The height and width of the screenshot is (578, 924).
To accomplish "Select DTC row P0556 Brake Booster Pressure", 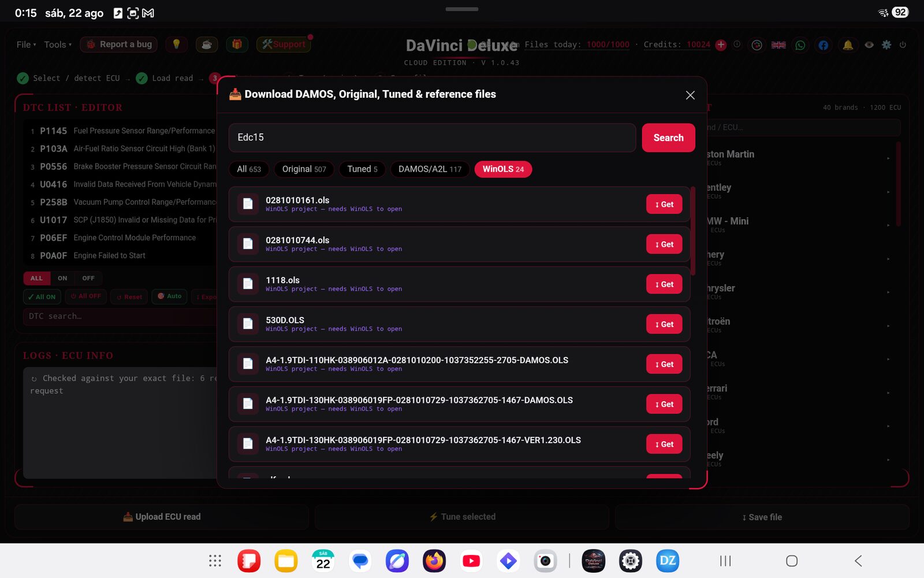I will pos(121,166).
